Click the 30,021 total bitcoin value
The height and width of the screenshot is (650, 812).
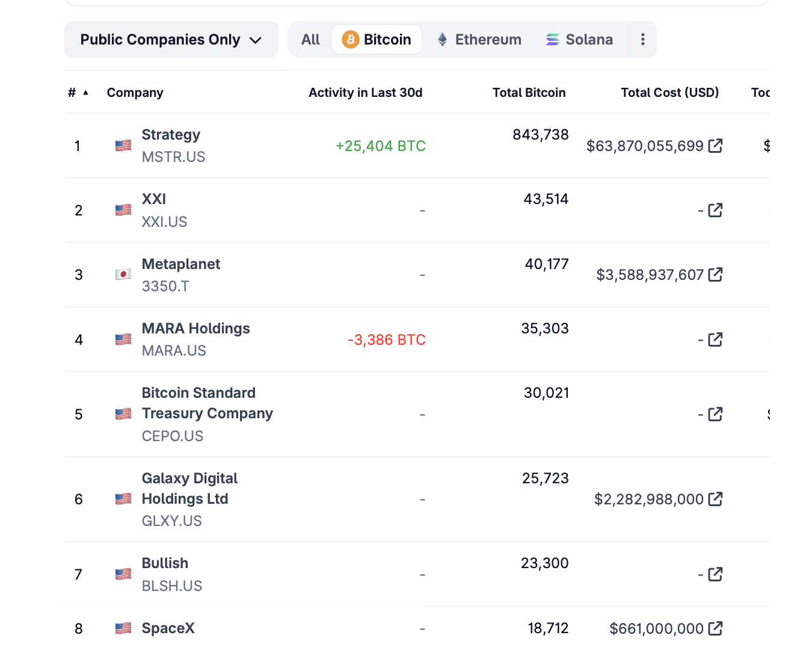coord(546,393)
